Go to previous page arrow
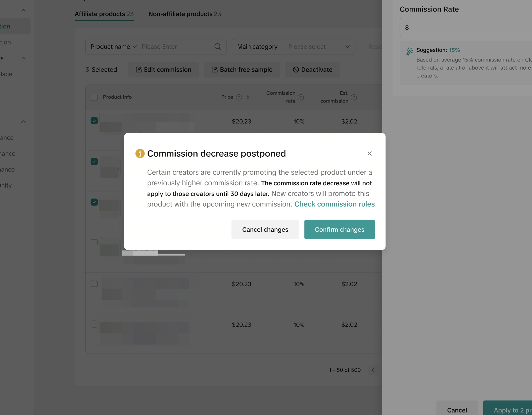This screenshot has height=415, width=532. coord(373,370)
